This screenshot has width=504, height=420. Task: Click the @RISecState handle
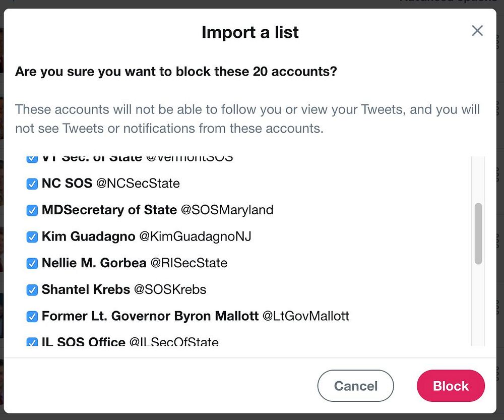pyautogui.click(x=188, y=263)
